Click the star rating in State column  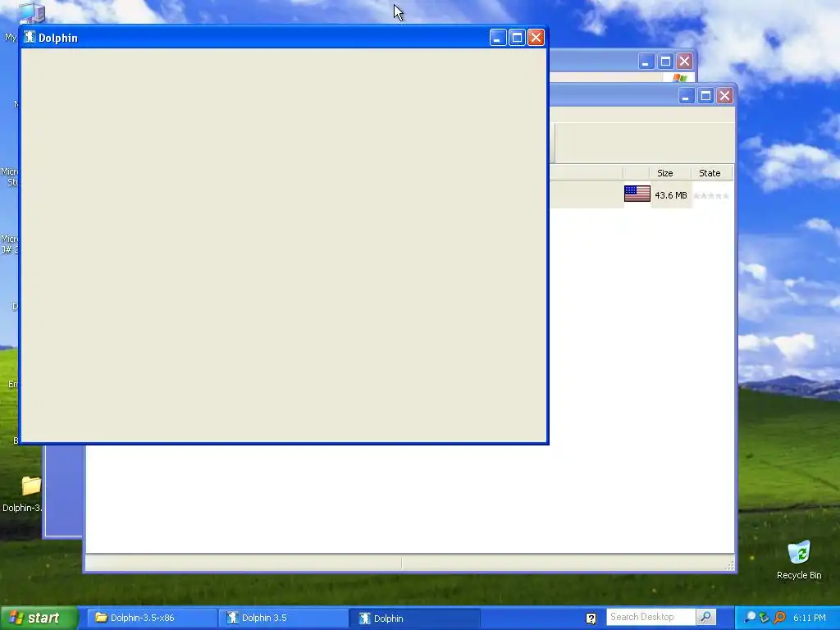coord(711,196)
